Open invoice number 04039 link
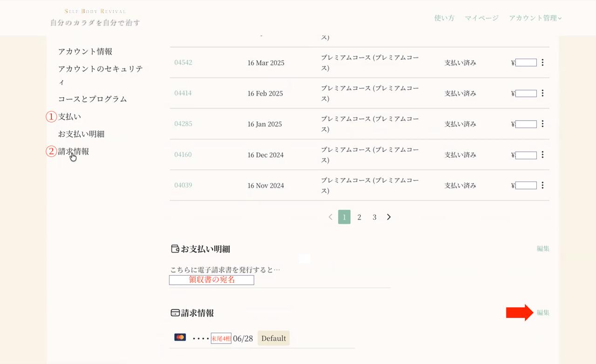 [x=183, y=185]
